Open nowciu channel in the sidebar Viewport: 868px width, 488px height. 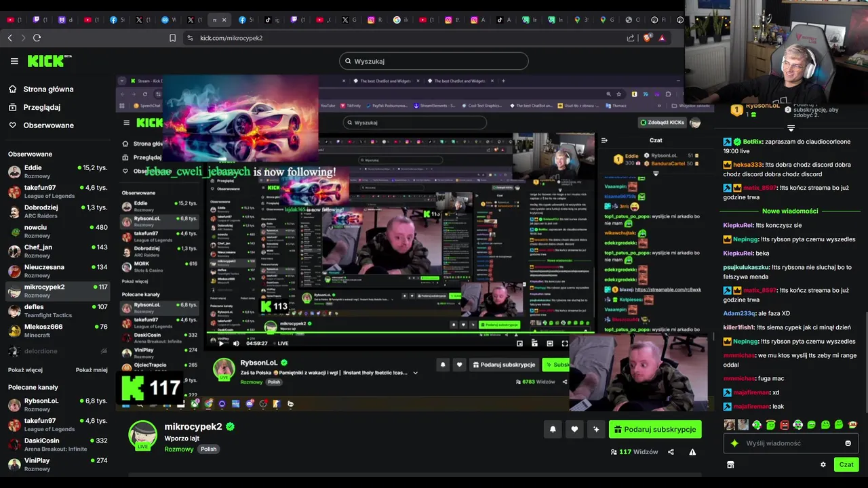pos(58,231)
